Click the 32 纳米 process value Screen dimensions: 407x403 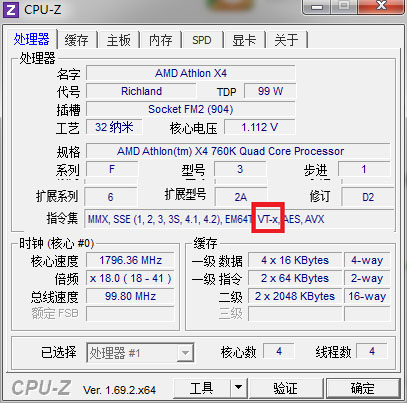point(114,127)
